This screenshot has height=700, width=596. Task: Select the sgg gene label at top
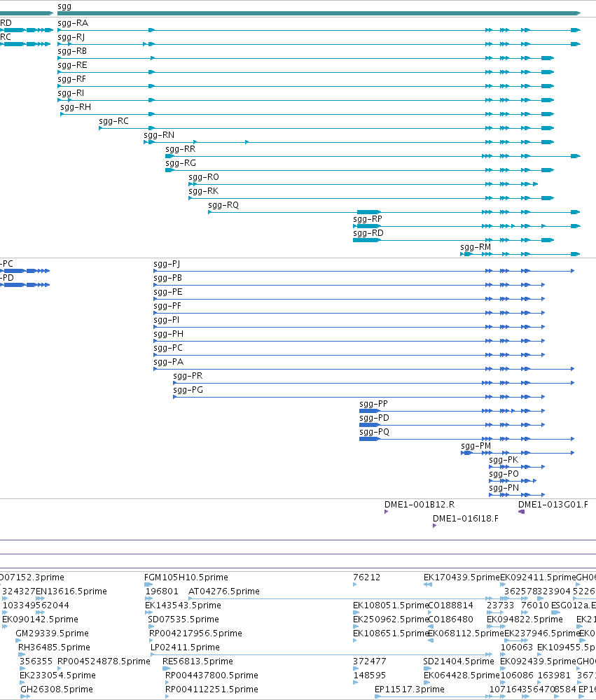point(64,6)
